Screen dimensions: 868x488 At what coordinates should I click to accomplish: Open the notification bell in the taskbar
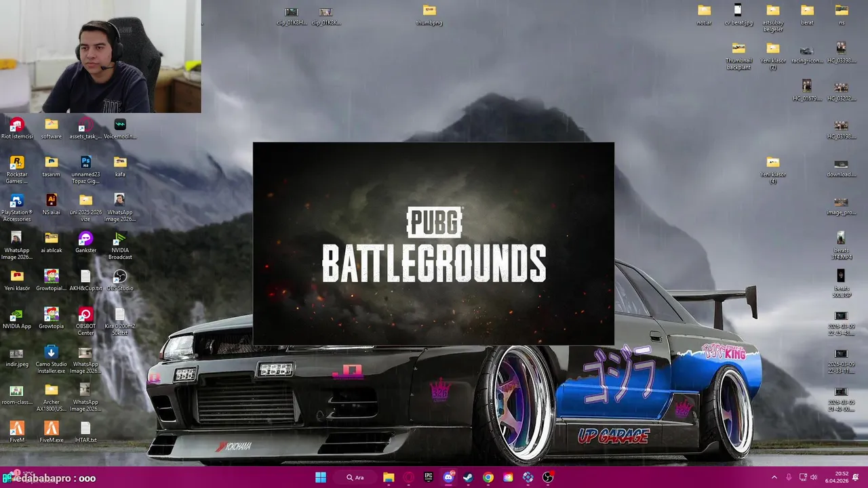point(856,477)
